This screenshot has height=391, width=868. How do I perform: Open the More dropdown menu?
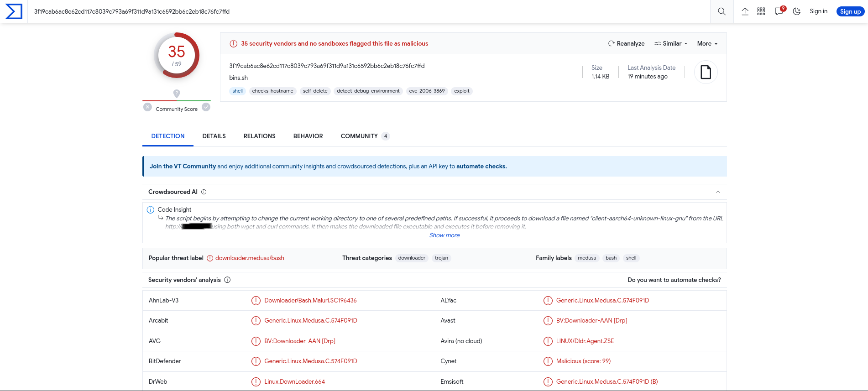[x=707, y=44]
